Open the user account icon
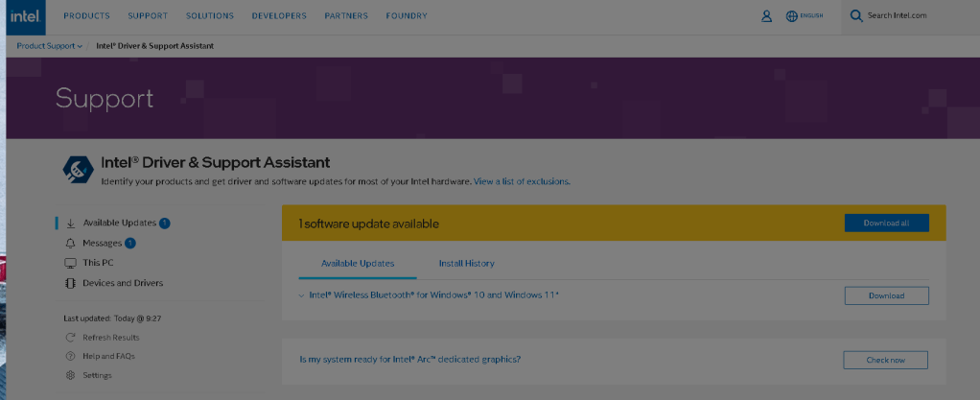Screen dimensions: 980x400 [x=766, y=16]
